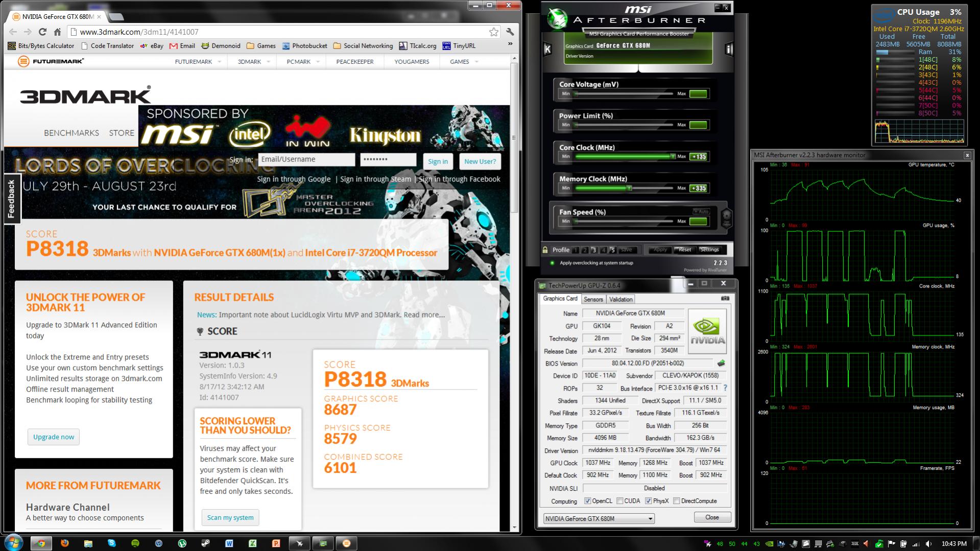This screenshot has width=980, height=551.
Task: Select Afterburner profile slot 5
Action: [612, 250]
